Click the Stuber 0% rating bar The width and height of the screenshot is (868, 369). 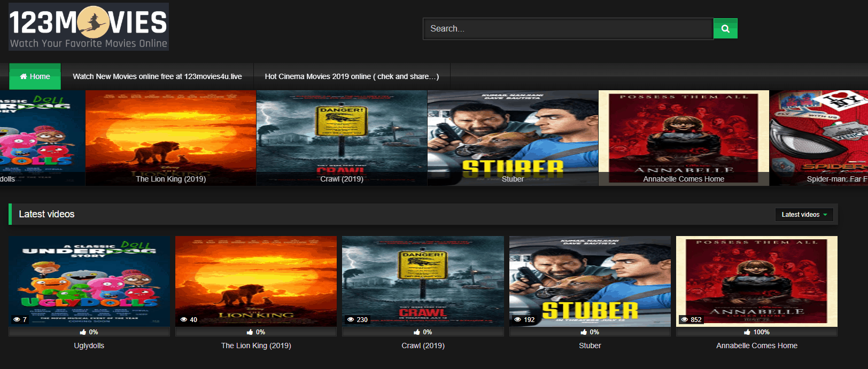tap(590, 332)
